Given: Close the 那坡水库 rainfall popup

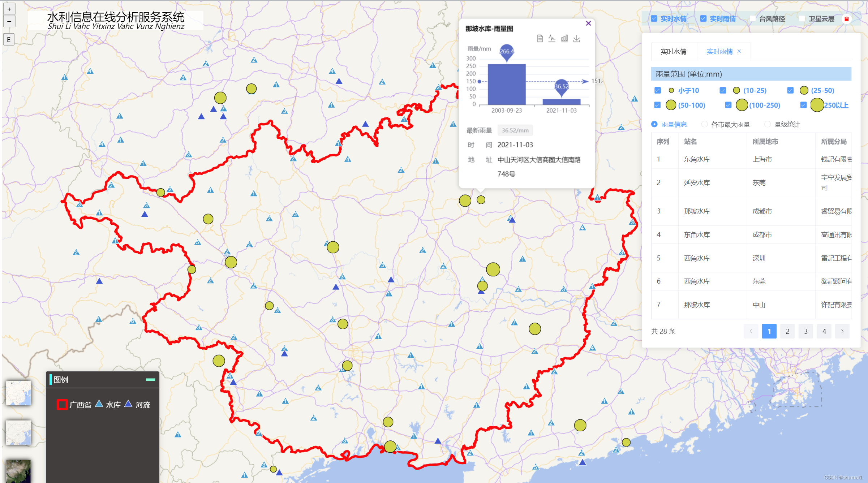Looking at the screenshot, I should coord(588,23).
